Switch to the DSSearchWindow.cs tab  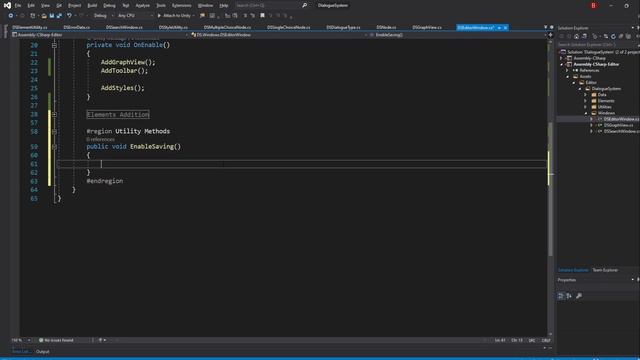(124, 28)
